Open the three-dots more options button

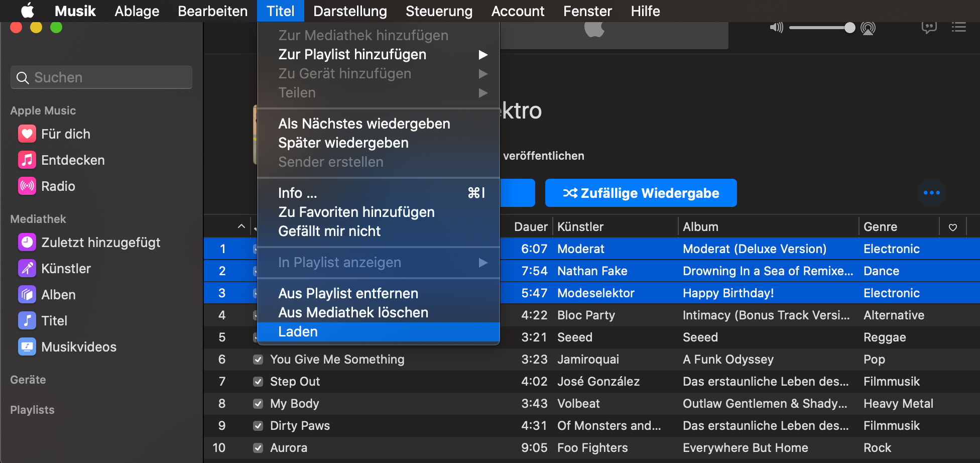click(932, 193)
